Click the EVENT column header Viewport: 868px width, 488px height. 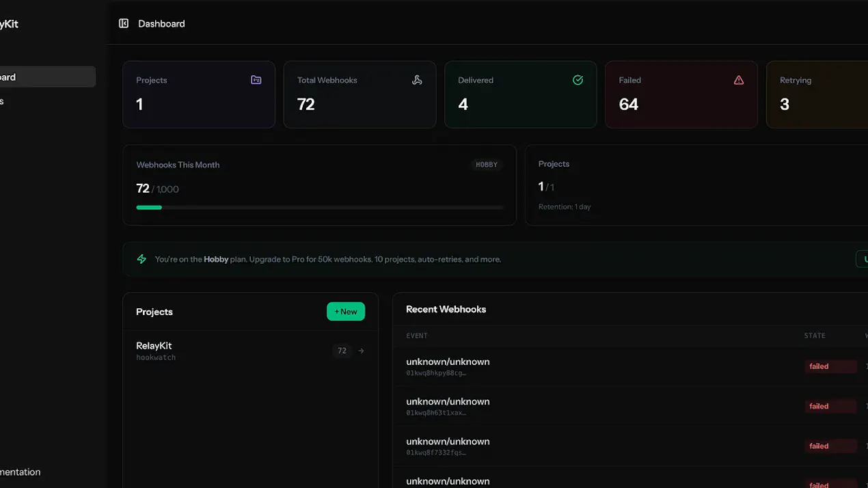tap(417, 336)
